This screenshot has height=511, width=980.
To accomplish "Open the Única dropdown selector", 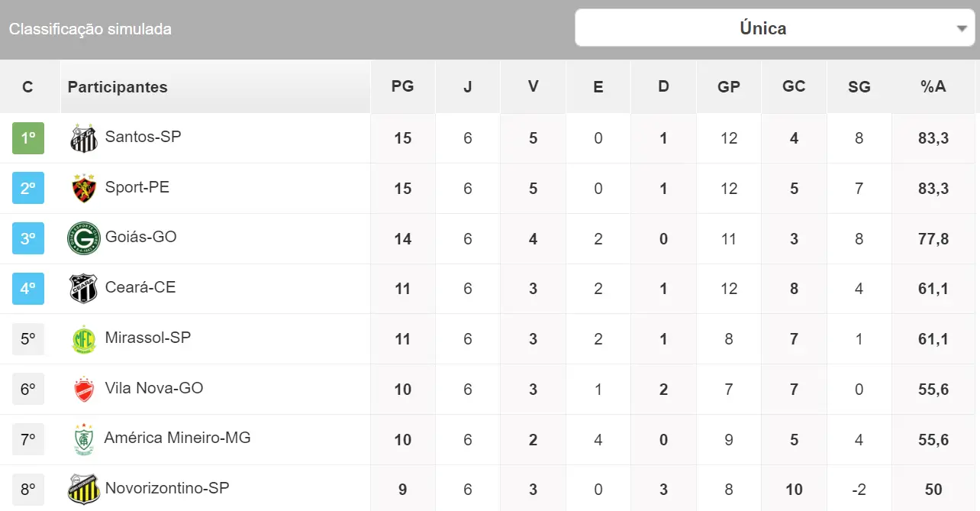I will click(x=763, y=28).
